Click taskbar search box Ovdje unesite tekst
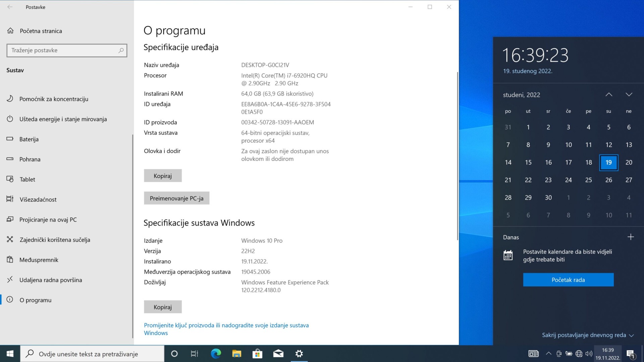 click(x=92, y=354)
